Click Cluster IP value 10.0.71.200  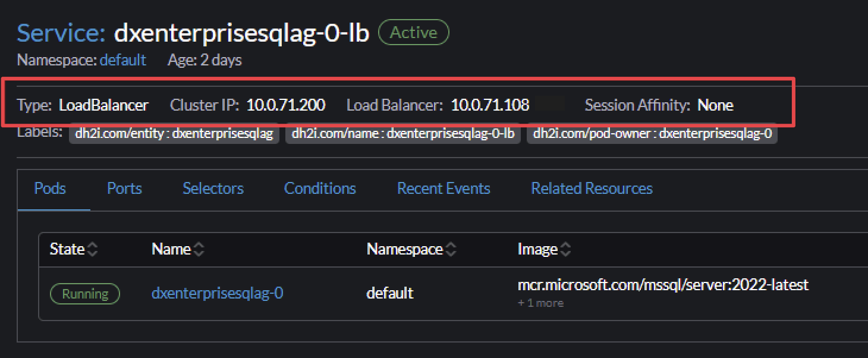[286, 105]
